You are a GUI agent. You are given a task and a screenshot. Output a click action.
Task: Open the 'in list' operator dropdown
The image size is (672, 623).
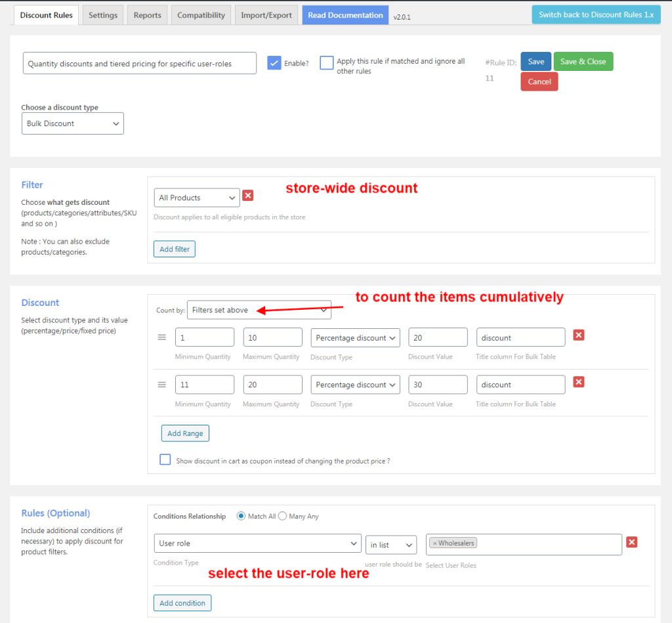click(x=391, y=544)
